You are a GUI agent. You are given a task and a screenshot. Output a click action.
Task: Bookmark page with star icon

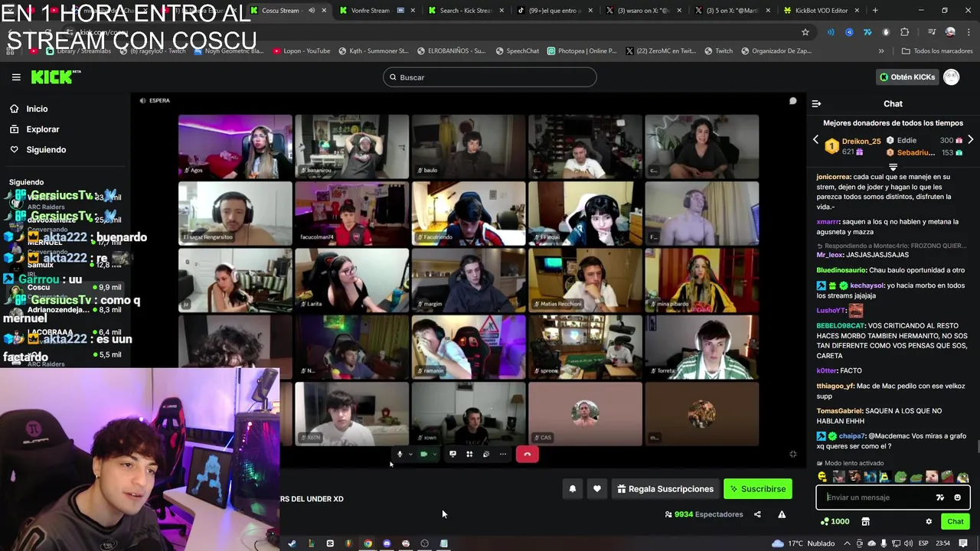(805, 32)
